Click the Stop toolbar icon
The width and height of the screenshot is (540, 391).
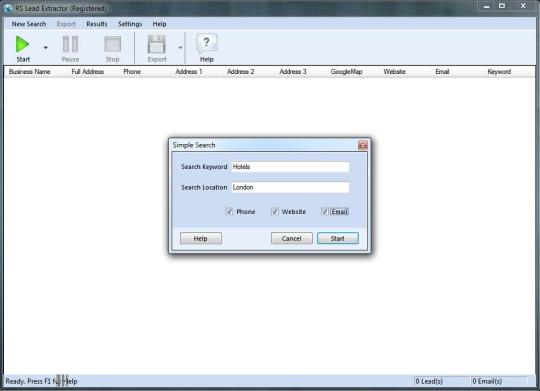click(x=112, y=44)
